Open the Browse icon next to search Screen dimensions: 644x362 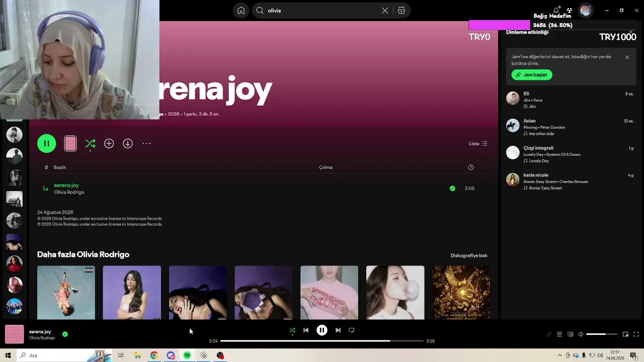click(x=401, y=11)
